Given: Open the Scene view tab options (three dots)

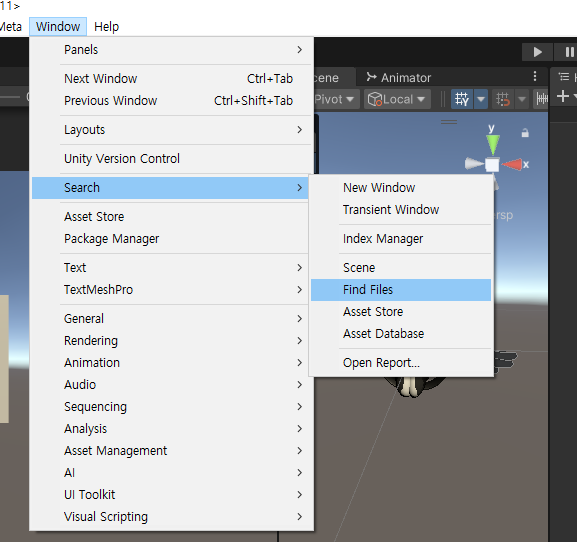Looking at the screenshot, I should (x=535, y=76).
